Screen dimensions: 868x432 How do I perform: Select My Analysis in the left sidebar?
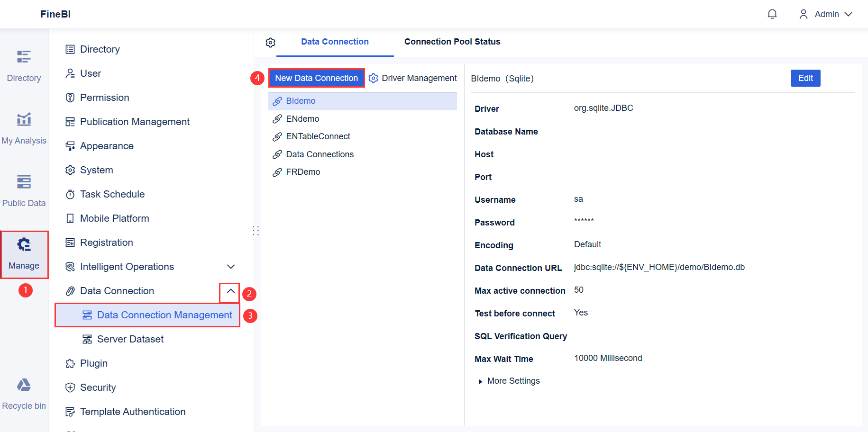click(x=24, y=127)
